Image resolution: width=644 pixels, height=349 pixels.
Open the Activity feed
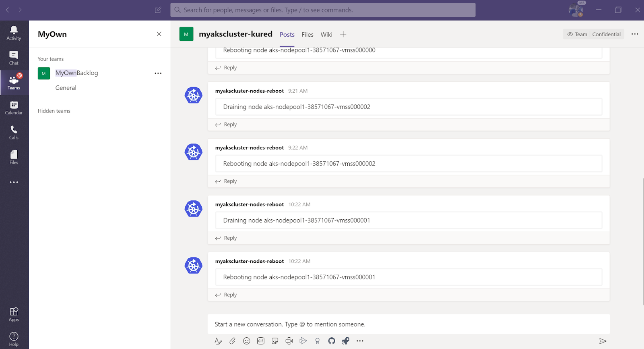click(x=14, y=33)
